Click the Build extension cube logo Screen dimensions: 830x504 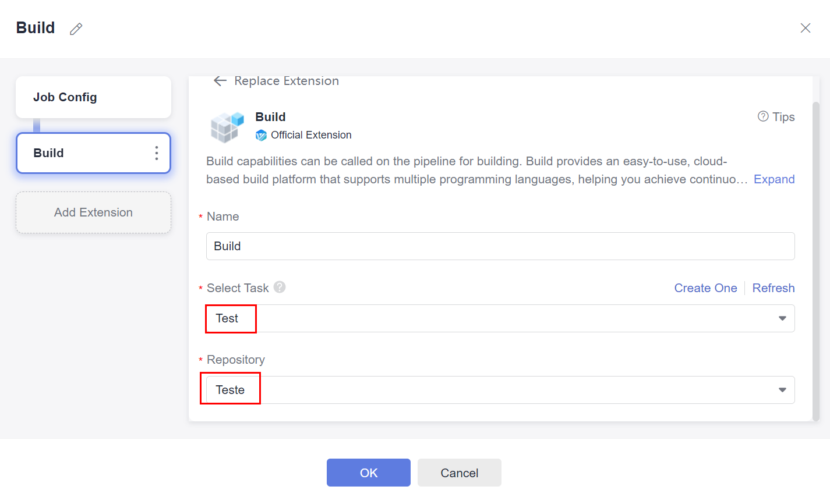pyautogui.click(x=227, y=127)
